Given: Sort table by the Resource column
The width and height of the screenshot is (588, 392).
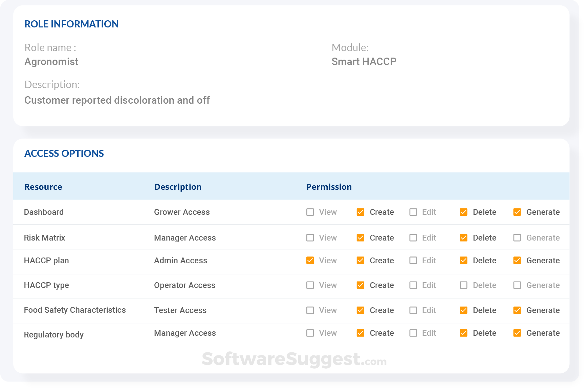Looking at the screenshot, I should tap(43, 187).
